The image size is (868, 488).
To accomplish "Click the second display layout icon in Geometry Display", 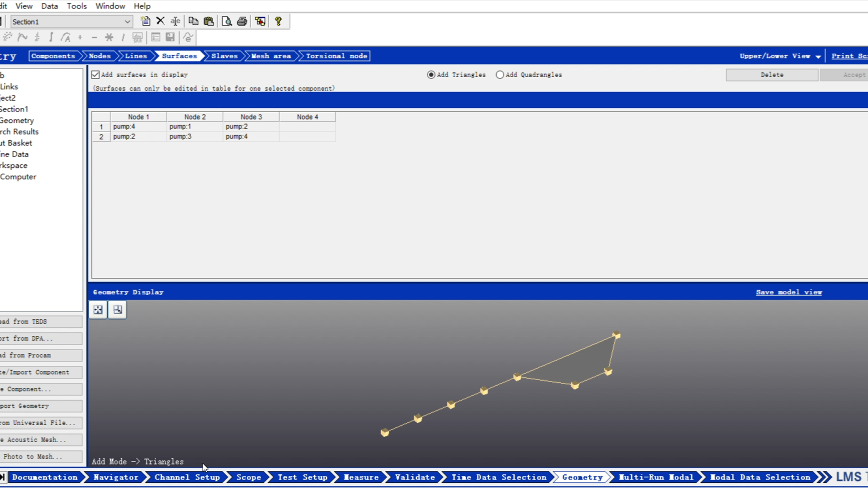I will [118, 310].
